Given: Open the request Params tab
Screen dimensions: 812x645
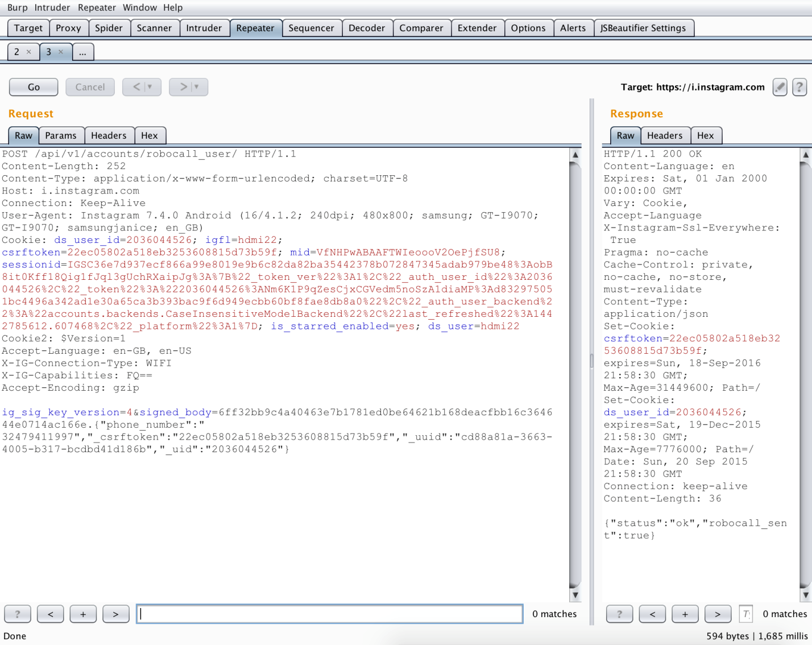Looking at the screenshot, I should pos(60,135).
